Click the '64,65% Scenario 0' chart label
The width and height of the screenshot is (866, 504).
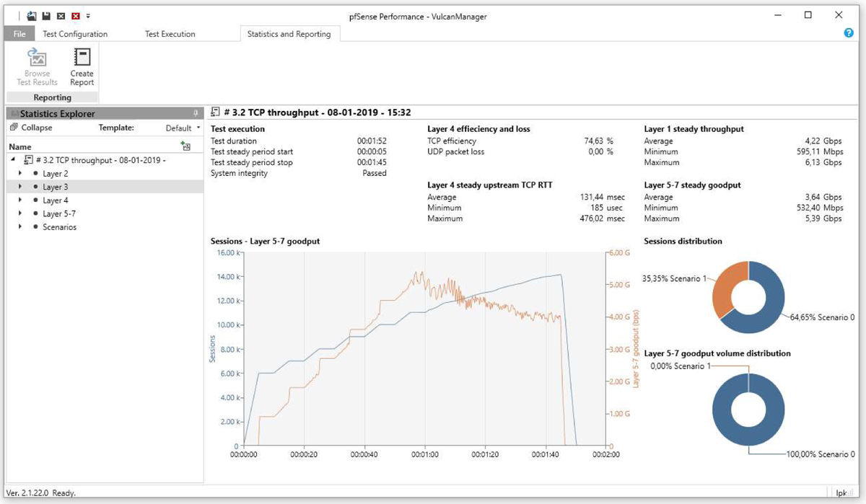[x=823, y=317]
